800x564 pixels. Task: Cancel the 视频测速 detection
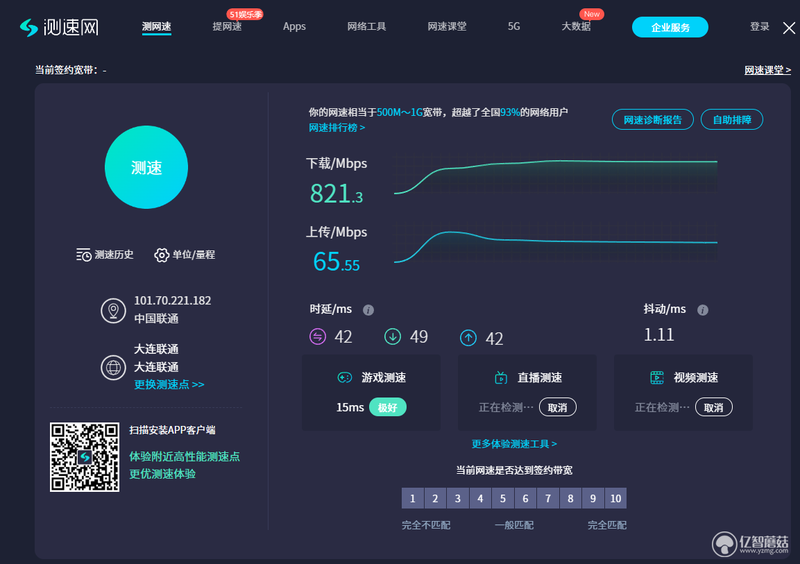click(x=714, y=407)
